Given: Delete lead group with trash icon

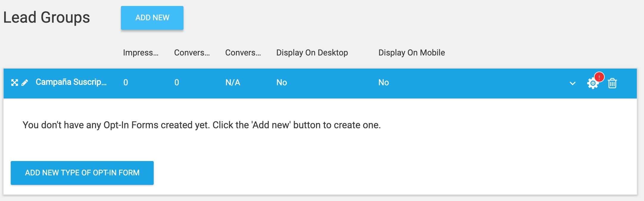Looking at the screenshot, I should (x=612, y=83).
